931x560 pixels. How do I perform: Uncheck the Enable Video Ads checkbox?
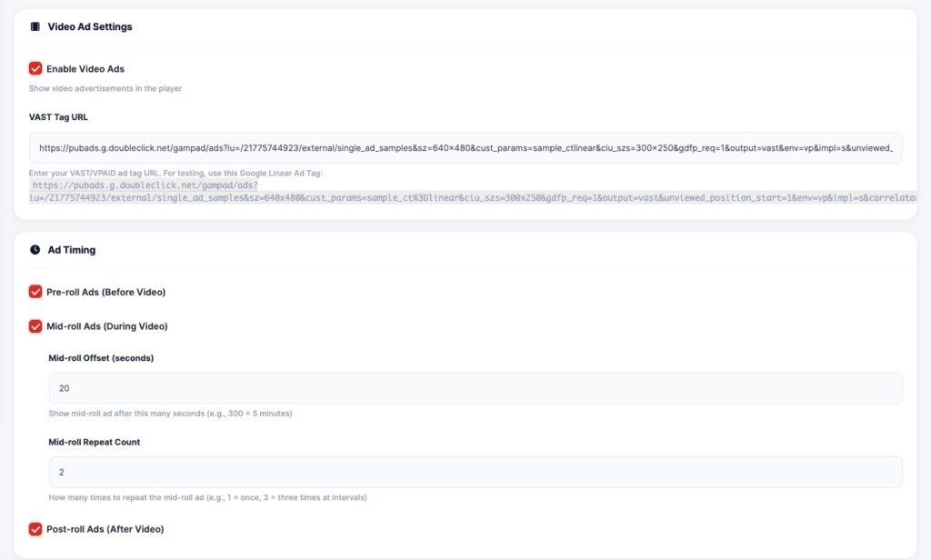pos(35,68)
